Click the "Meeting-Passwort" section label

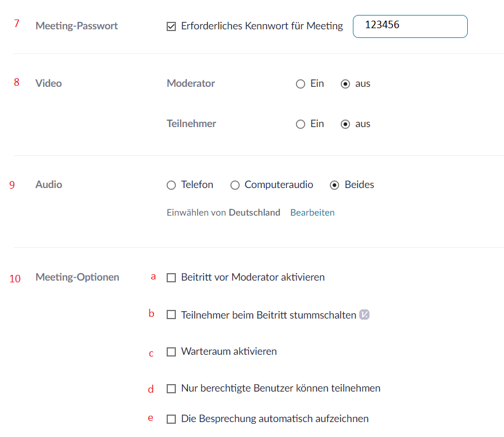(x=76, y=26)
